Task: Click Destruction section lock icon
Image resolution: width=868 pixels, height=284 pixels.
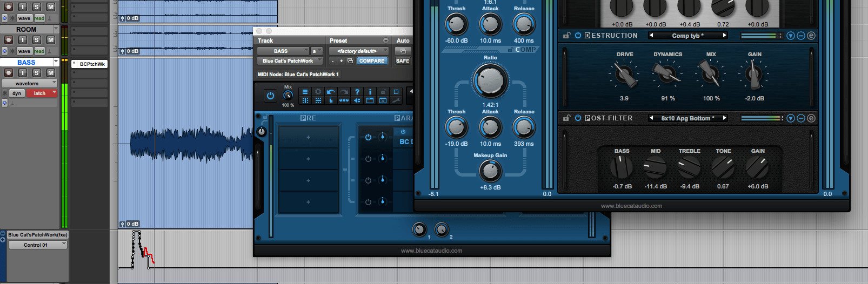Action: tap(566, 36)
